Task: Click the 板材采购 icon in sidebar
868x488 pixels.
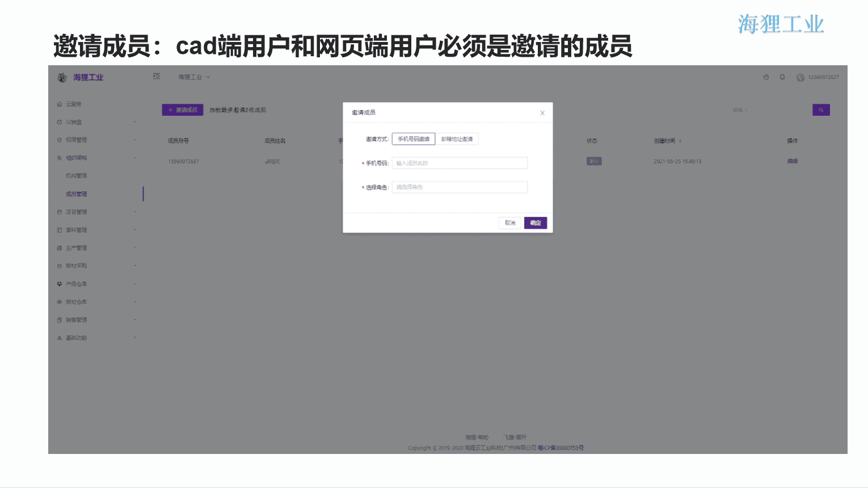Action: coord(60,266)
